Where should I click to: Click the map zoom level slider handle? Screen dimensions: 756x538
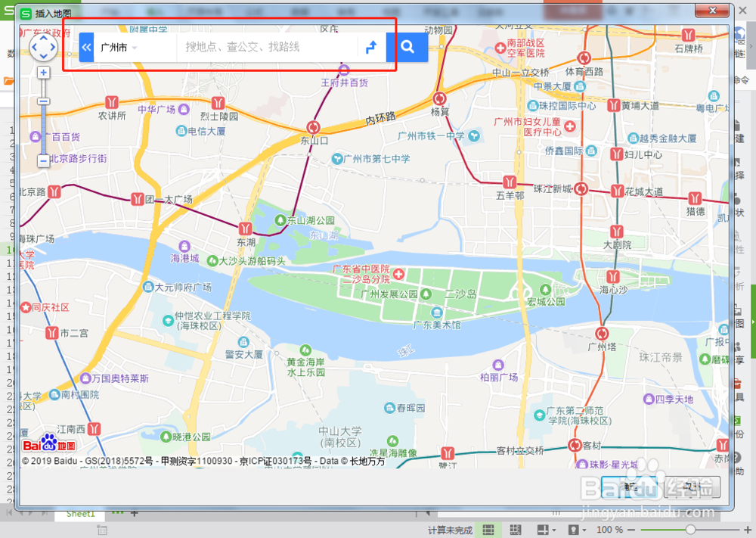pyautogui.click(x=43, y=101)
